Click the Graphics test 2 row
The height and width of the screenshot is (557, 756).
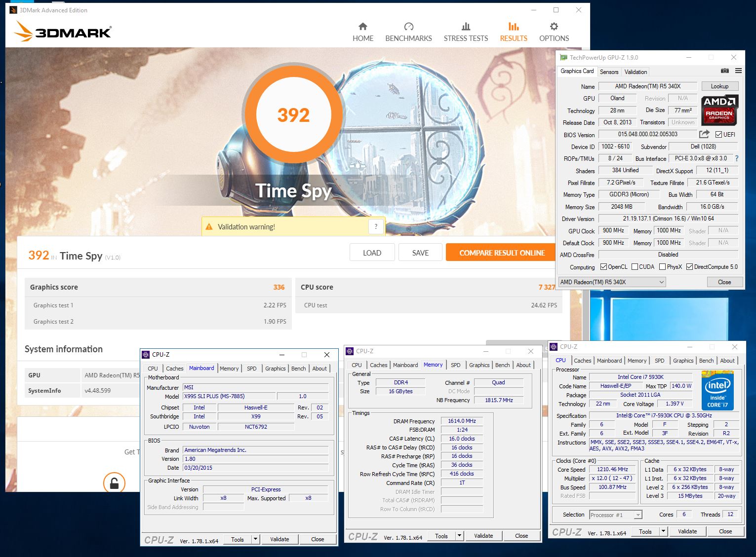tap(159, 321)
